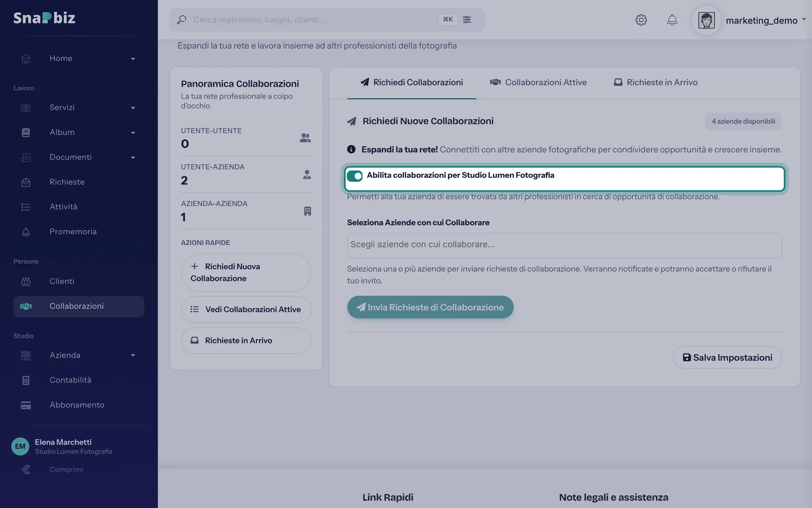Expand the Azienda submenu arrow
This screenshot has height=508, width=812.
(133, 355)
